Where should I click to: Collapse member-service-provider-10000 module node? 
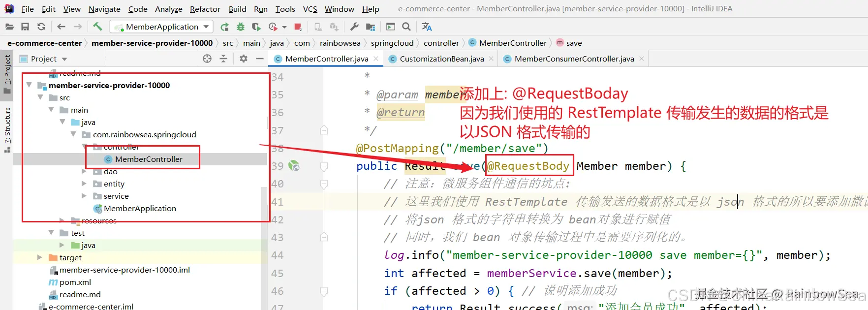29,85
